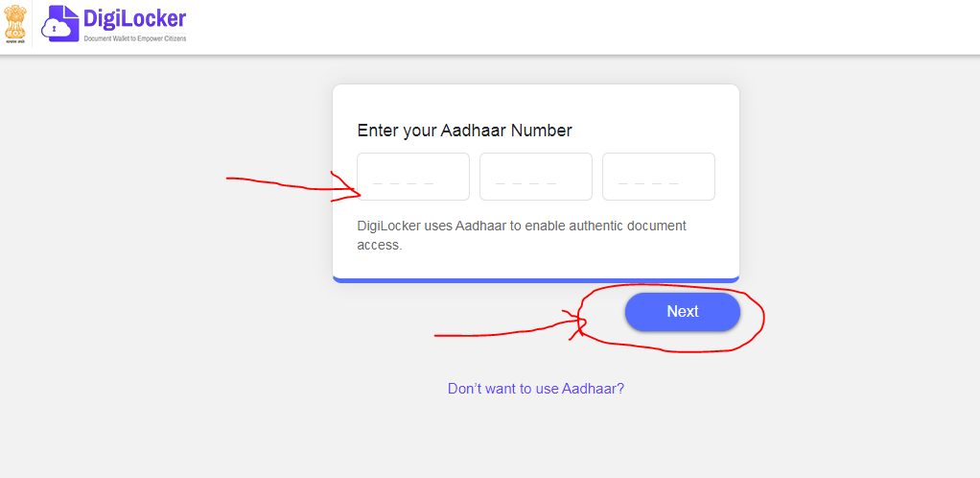Focus the last Aadhaar digit group field
Screen dimensions: 980x478
pos(658,177)
